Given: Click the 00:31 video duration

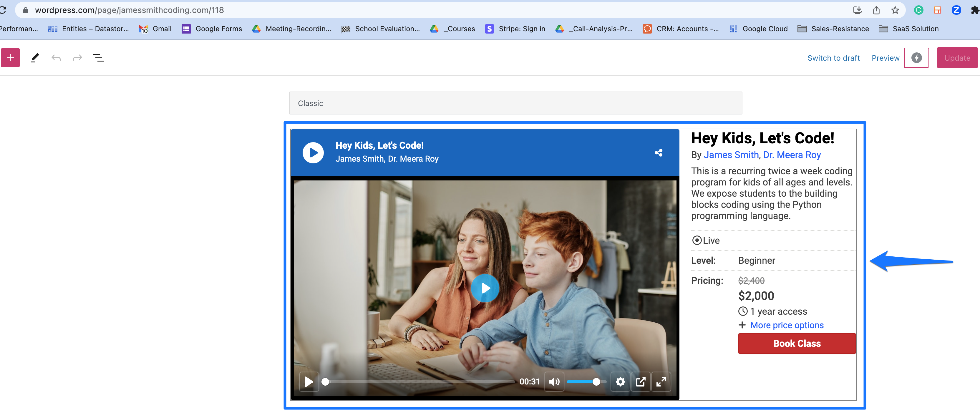Looking at the screenshot, I should pos(529,382).
